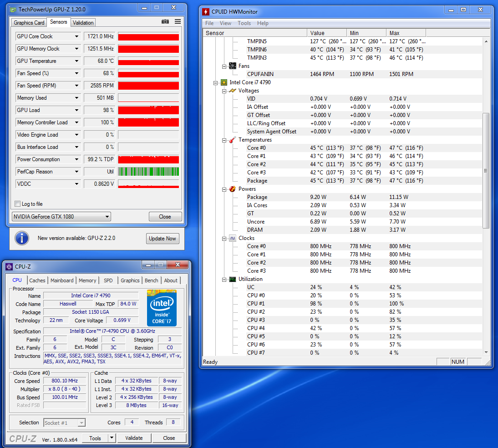
Task: Open the Graphics tab in CPU-Z
Action: 130,280
